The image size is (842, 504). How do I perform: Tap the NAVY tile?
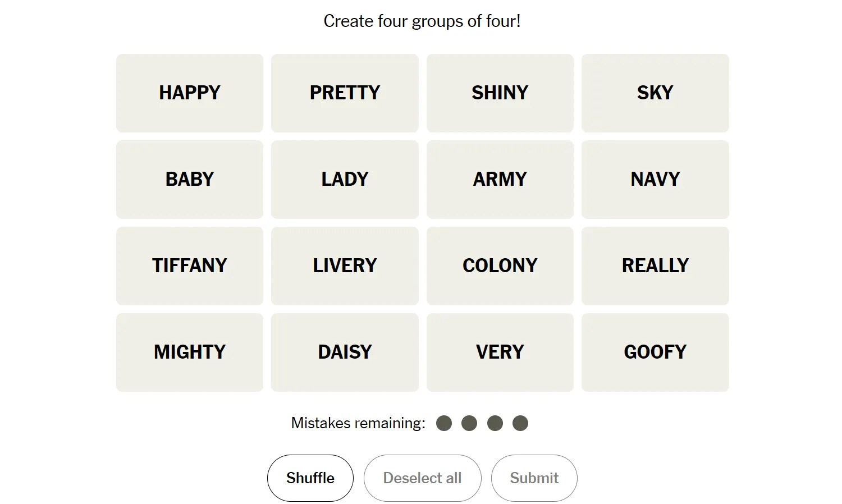(655, 180)
